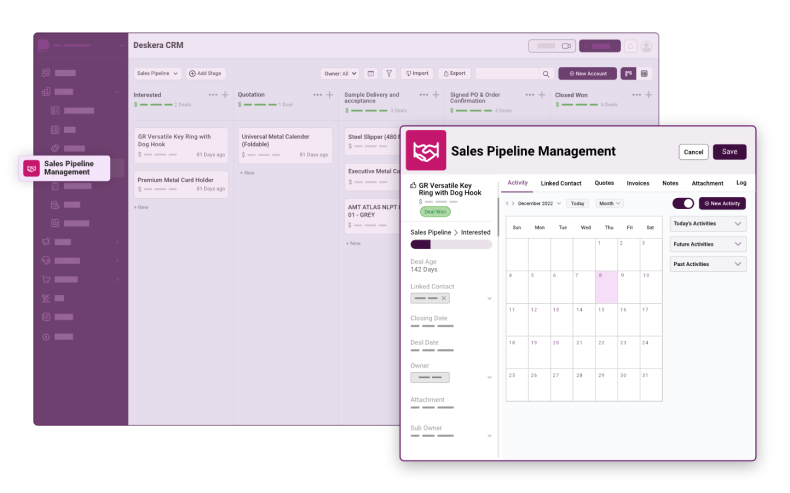The width and height of the screenshot is (790, 493).
Task: Click plus icon on Quotation stage
Action: [x=330, y=95]
